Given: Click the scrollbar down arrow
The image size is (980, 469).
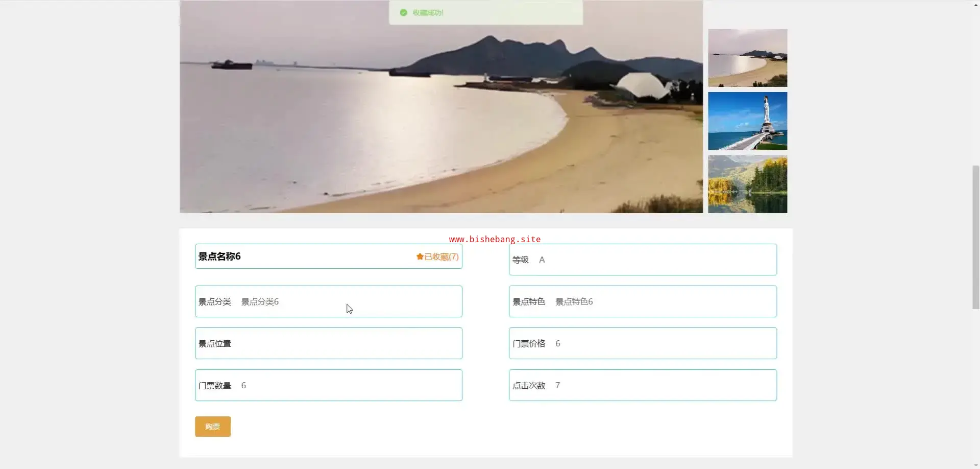Looking at the screenshot, I should [975, 465].
